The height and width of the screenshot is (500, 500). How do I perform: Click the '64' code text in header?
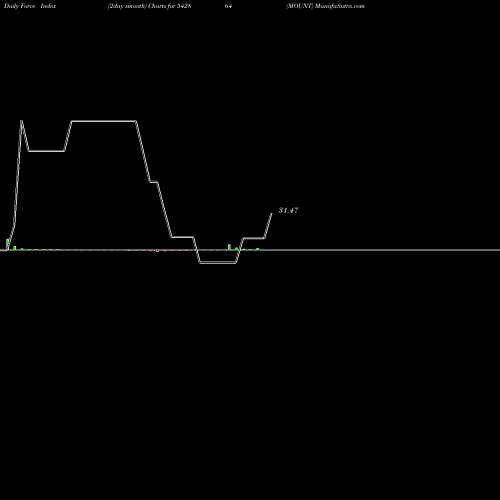[228, 6]
